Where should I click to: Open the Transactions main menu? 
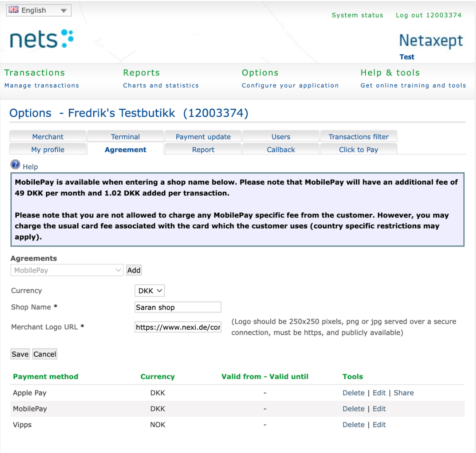click(x=34, y=73)
